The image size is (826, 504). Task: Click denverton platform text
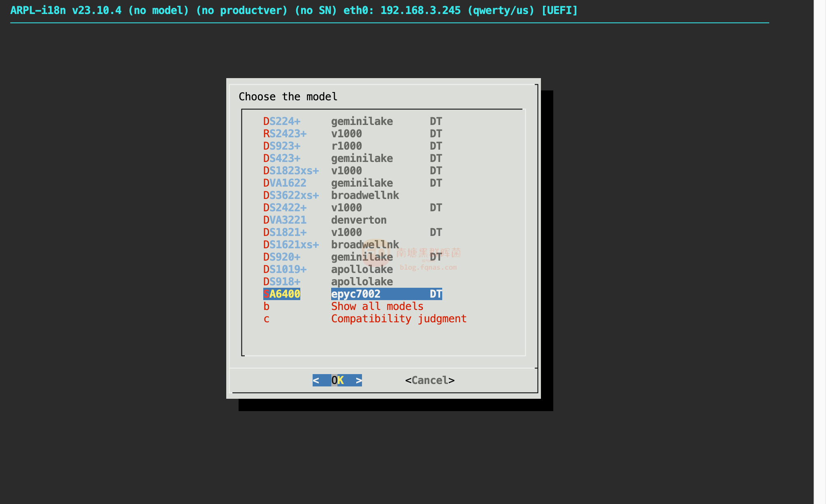[359, 220]
